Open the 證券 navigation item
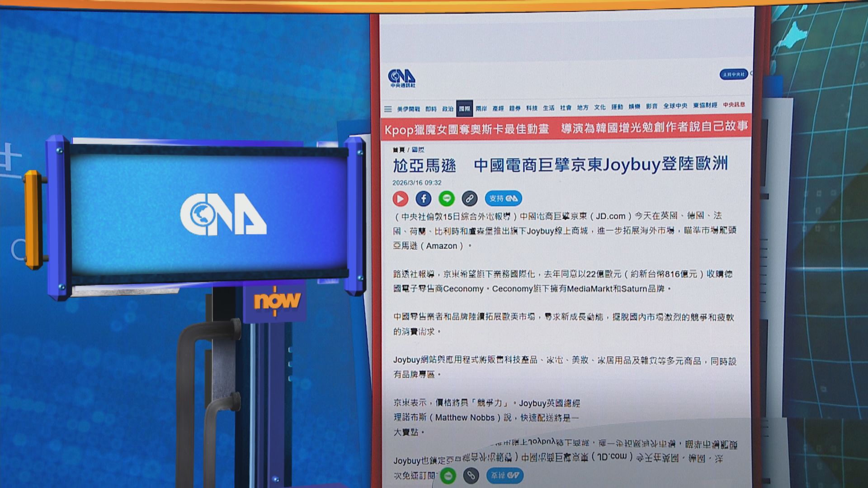 (x=515, y=108)
